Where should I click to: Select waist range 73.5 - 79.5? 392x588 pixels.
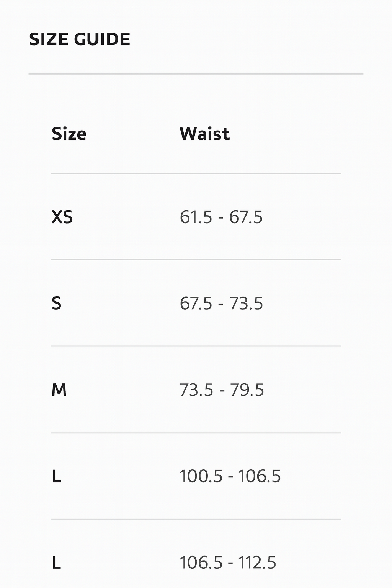222,390
